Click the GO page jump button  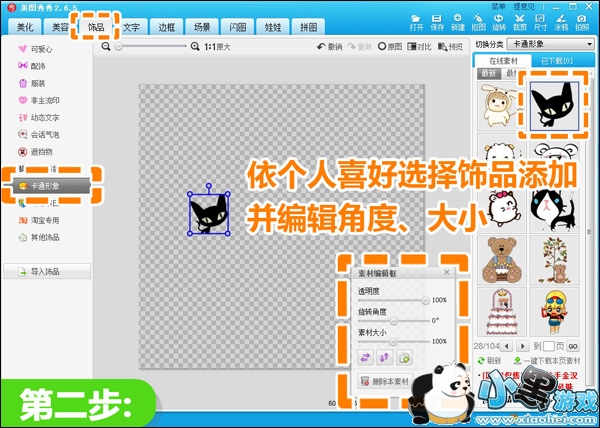click(573, 346)
